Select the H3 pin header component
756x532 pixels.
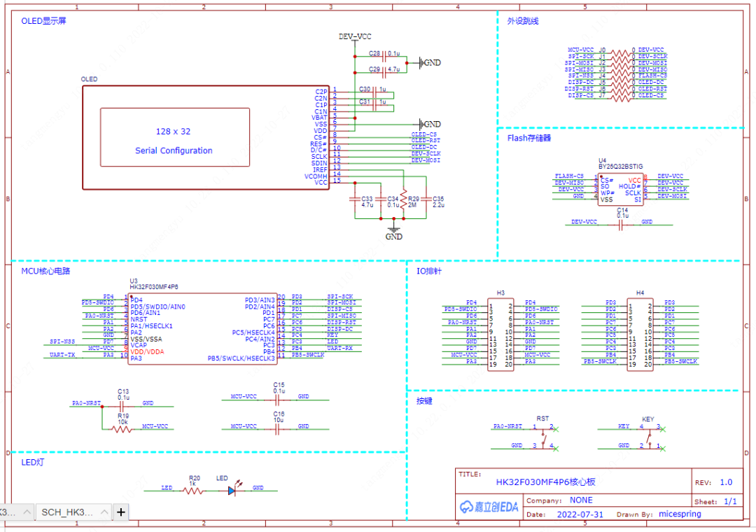click(500, 333)
